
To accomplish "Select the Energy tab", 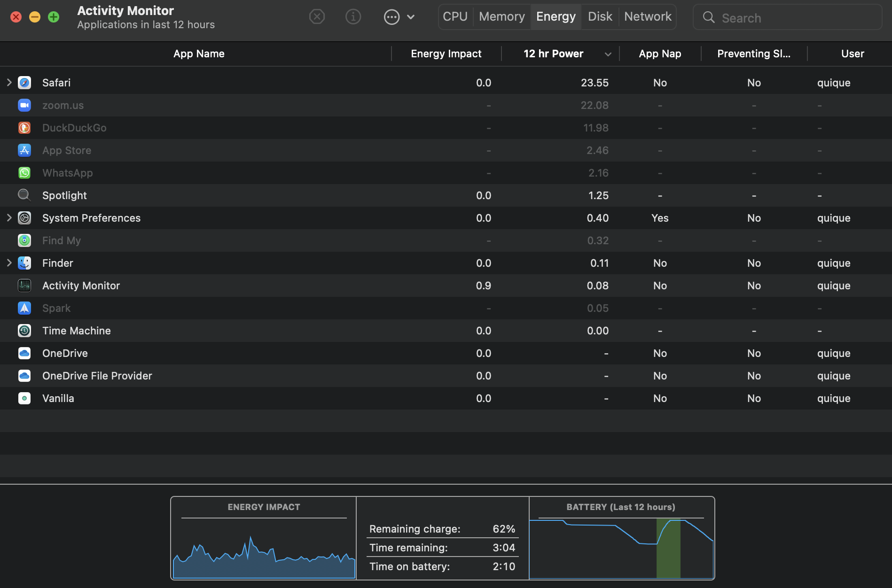I will coord(556,17).
